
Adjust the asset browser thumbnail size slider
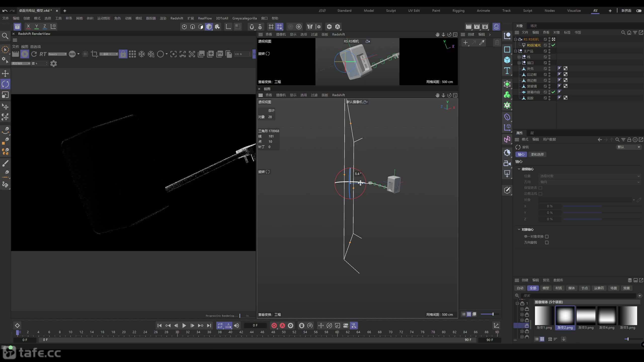pos(628,339)
